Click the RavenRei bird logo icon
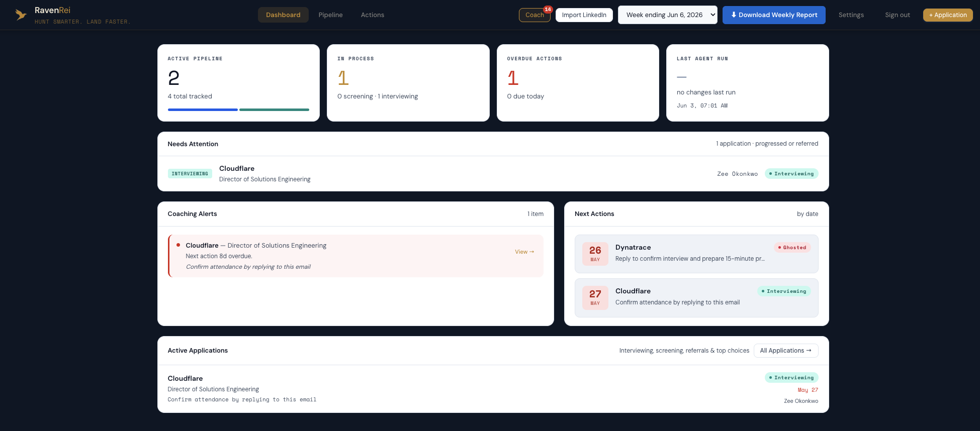Image resolution: width=980 pixels, height=431 pixels. [x=21, y=15]
